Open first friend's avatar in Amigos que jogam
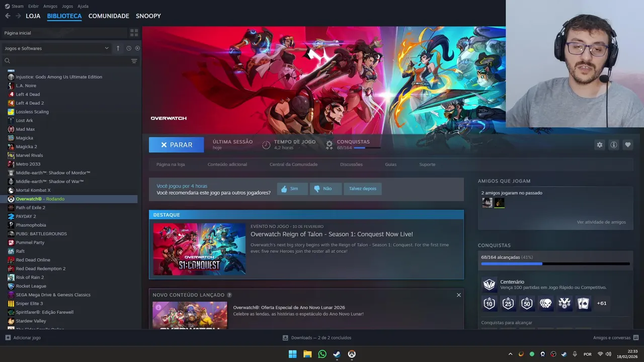The height and width of the screenshot is (362, 644). coord(487,203)
